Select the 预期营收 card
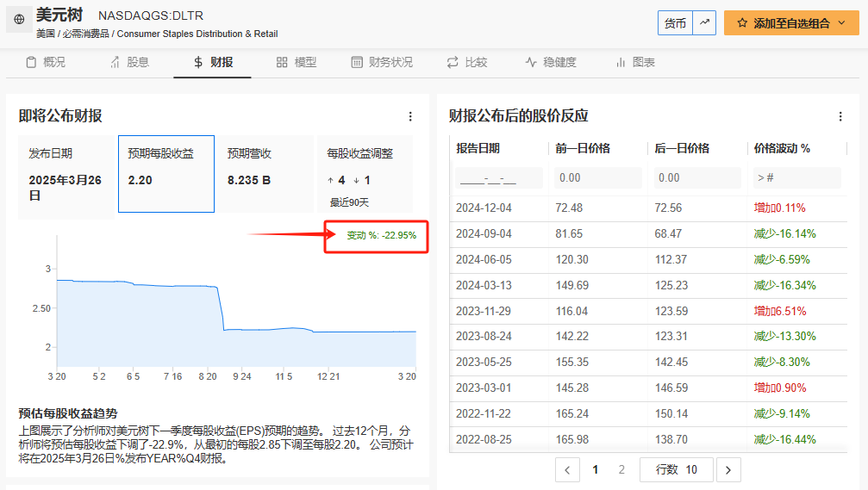This screenshot has height=490, width=868. [x=265, y=174]
